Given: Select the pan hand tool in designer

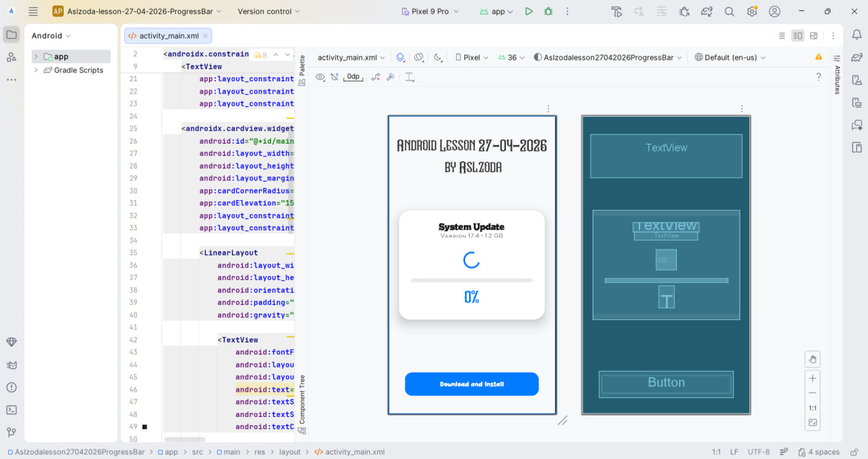Looking at the screenshot, I should tap(812, 359).
